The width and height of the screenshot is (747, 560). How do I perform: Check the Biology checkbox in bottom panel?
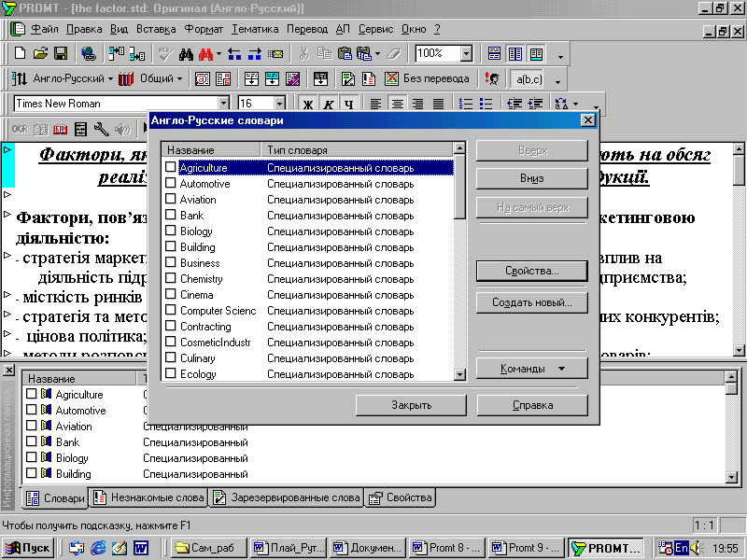pos(32,457)
